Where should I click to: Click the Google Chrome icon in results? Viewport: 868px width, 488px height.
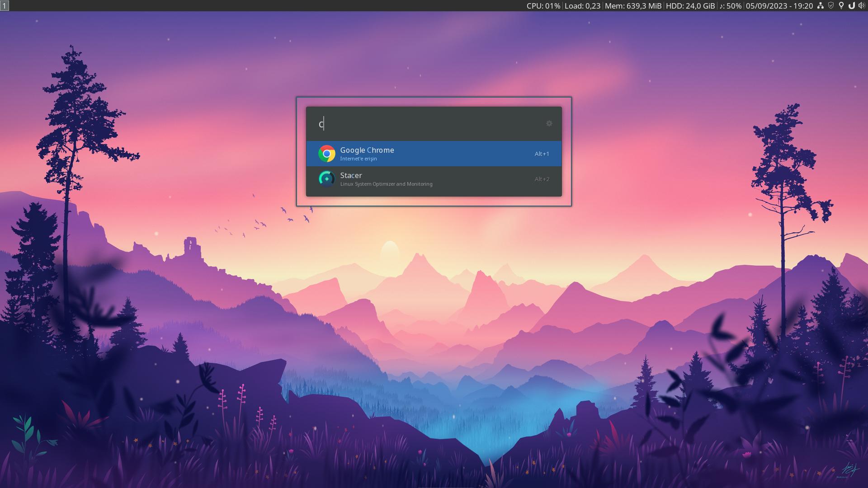click(326, 154)
